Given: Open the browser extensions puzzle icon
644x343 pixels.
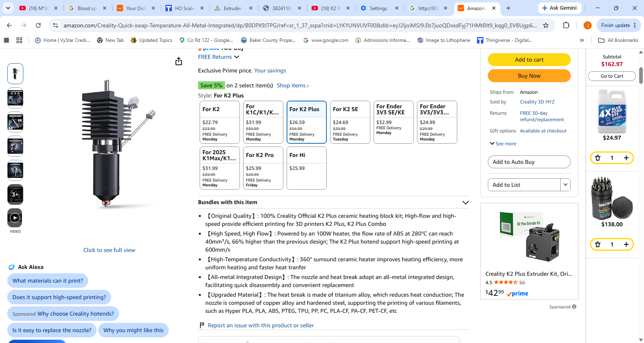Looking at the screenshot, I should 566,25.
